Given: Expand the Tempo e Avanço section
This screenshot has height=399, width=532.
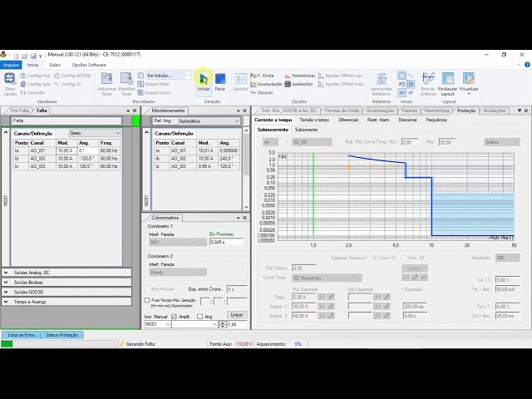Looking at the screenshot, I should coord(66,302).
